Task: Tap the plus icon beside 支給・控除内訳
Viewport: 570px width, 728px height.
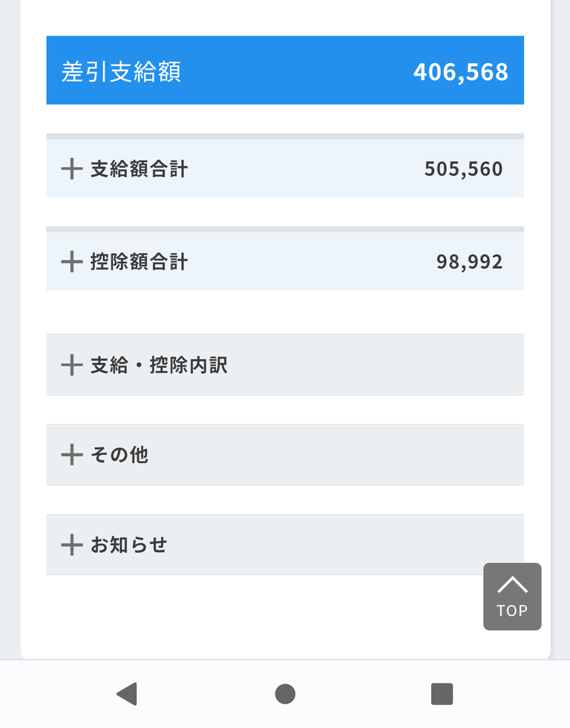Action: [71, 365]
